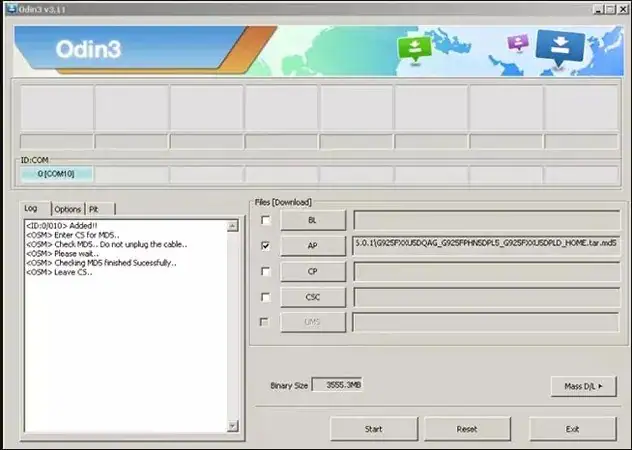Image resolution: width=632 pixels, height=450 pixels.
Task: Click the AP file path field
Action: click(x=486, y=246)
